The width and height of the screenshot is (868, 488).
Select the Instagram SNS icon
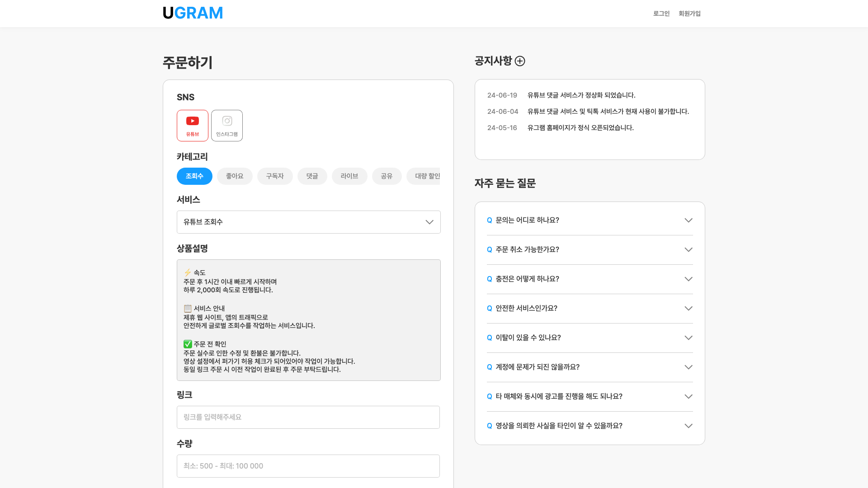(x=227, y=126)
